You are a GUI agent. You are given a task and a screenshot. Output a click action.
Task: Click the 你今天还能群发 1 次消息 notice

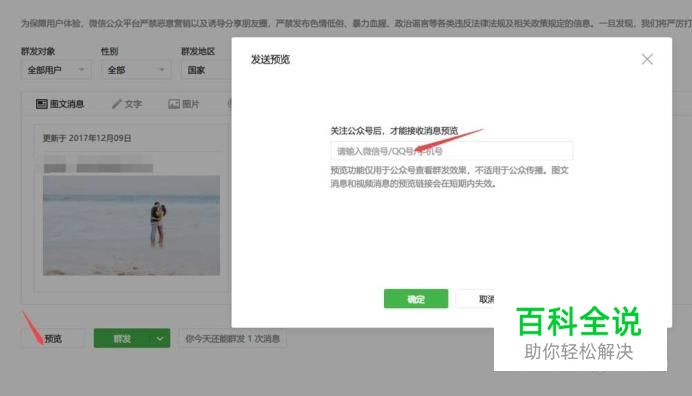pos(233,339)
